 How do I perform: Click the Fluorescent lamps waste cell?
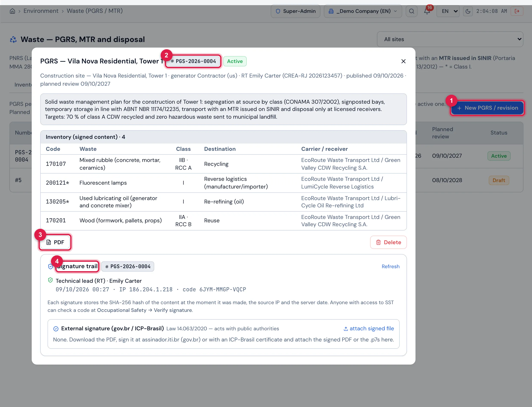(x=103, y=183)
